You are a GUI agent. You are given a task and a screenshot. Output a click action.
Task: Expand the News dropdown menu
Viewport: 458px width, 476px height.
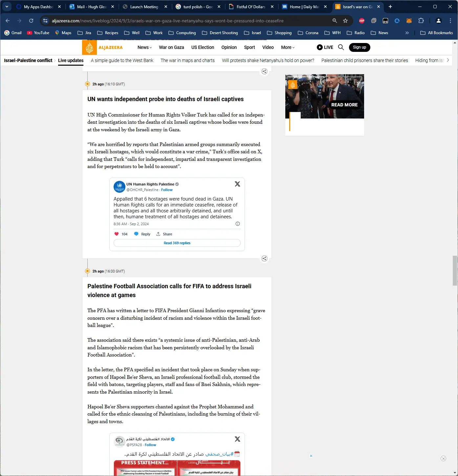[144, 47]
